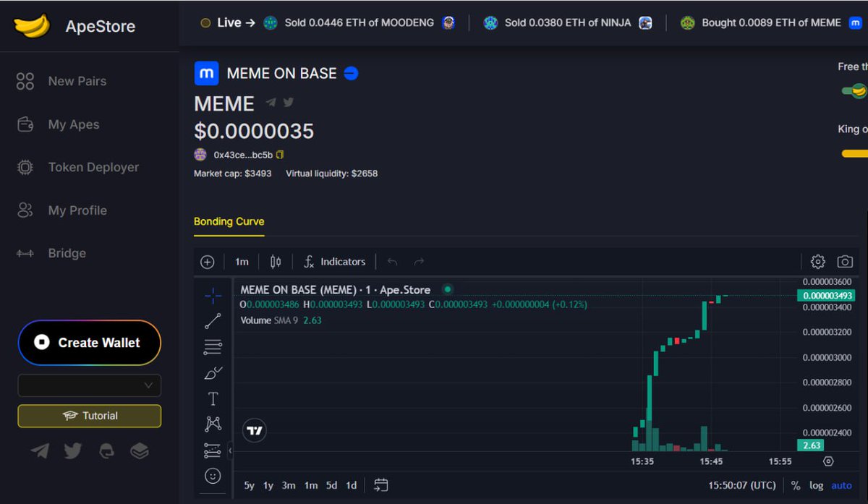
Task: Click the MEME token Twitter icon
Action: pos(288,103)
